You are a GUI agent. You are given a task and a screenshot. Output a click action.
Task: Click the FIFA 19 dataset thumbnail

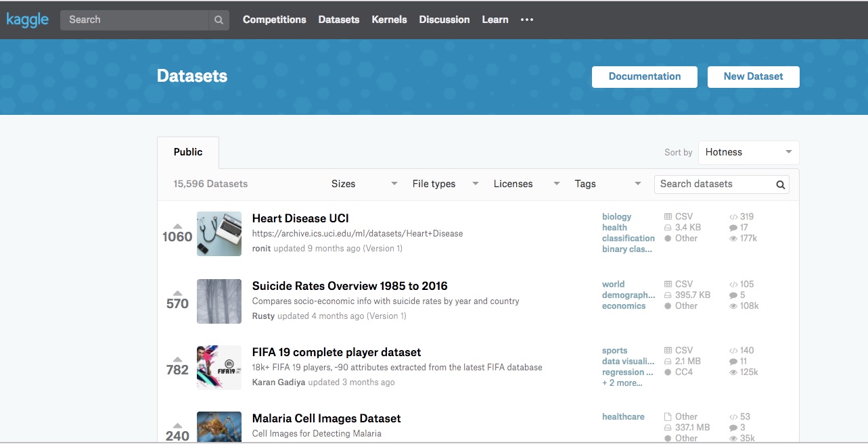tap(219, 368)
